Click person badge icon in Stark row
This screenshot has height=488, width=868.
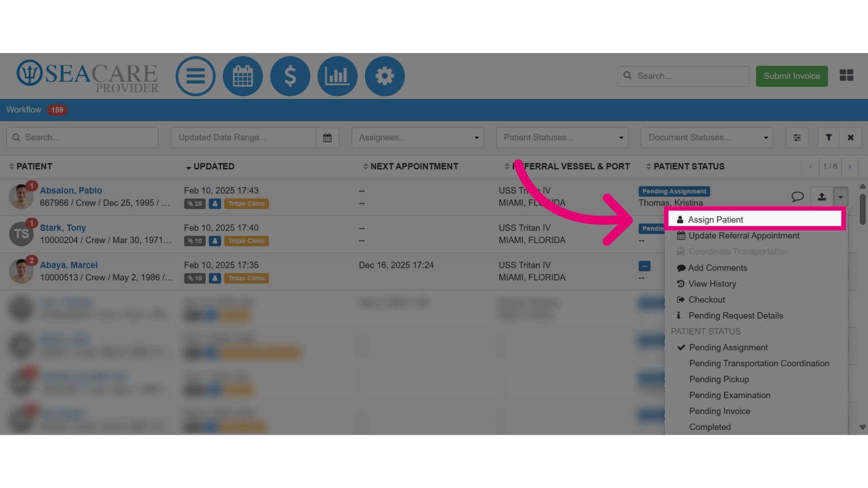pos(215,241)
